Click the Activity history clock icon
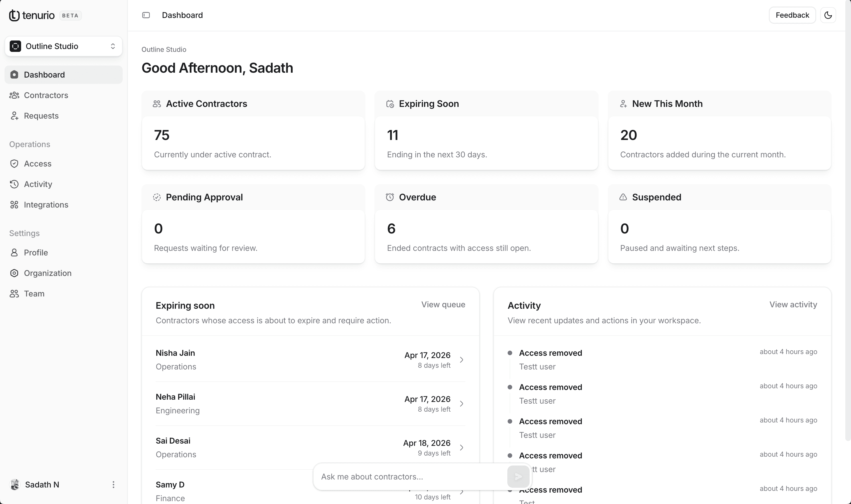This screenshot has height=504, width=851. point(14,184)
